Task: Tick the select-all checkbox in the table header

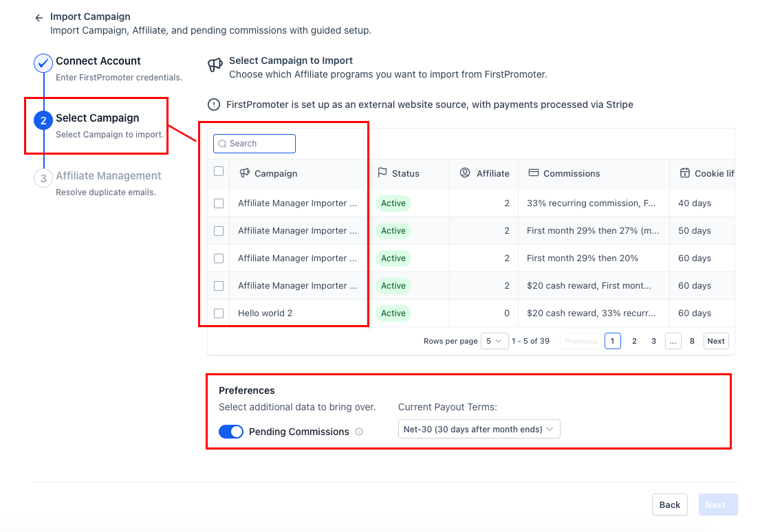Action: 219,171
